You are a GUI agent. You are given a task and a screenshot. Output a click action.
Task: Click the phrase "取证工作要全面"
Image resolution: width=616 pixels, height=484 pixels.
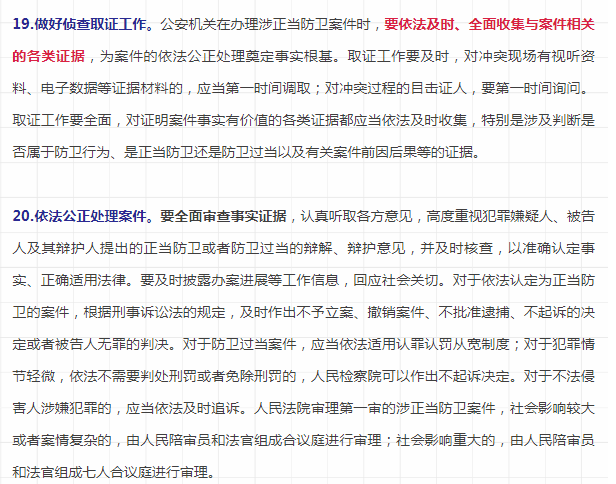62,120
